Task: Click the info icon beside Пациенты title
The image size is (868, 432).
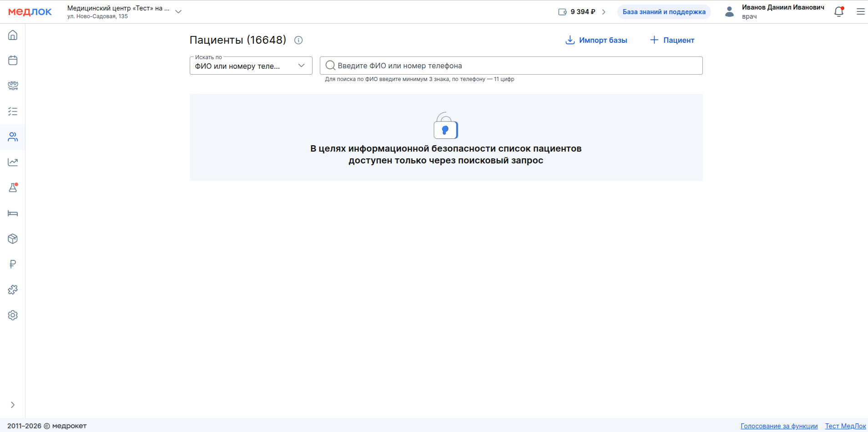Action: (298, 40)
